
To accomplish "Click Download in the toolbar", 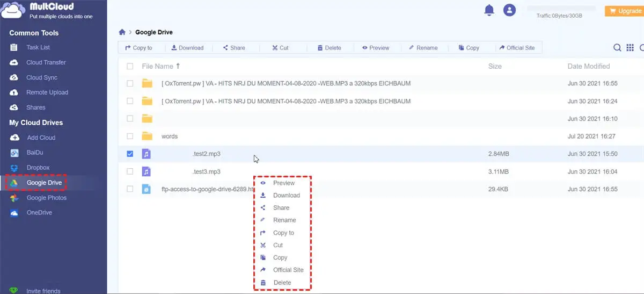I will [x=187, y=48].
